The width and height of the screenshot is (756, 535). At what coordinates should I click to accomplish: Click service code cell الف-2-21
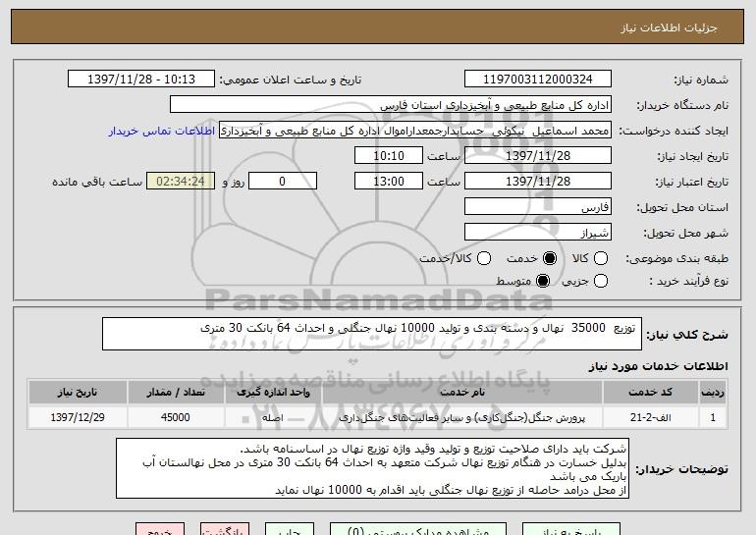pyautogui.click(x=650, y=417)
